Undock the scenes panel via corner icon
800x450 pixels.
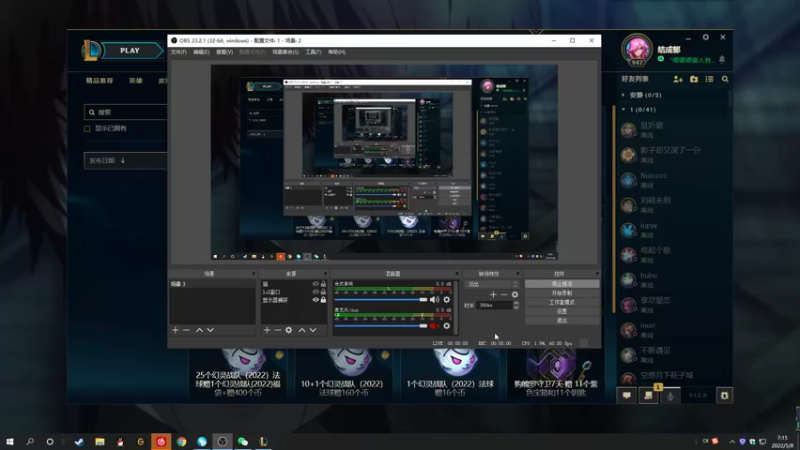253,274
